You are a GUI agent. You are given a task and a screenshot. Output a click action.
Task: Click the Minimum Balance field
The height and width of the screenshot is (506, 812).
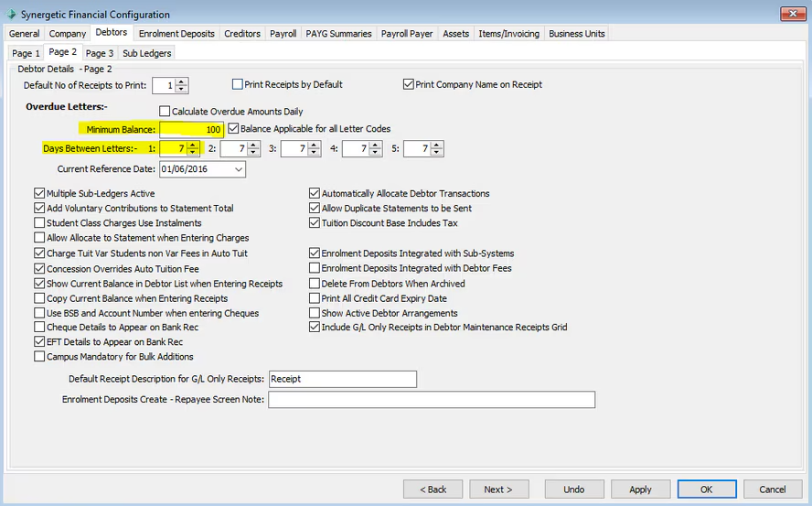click(191, 129)
